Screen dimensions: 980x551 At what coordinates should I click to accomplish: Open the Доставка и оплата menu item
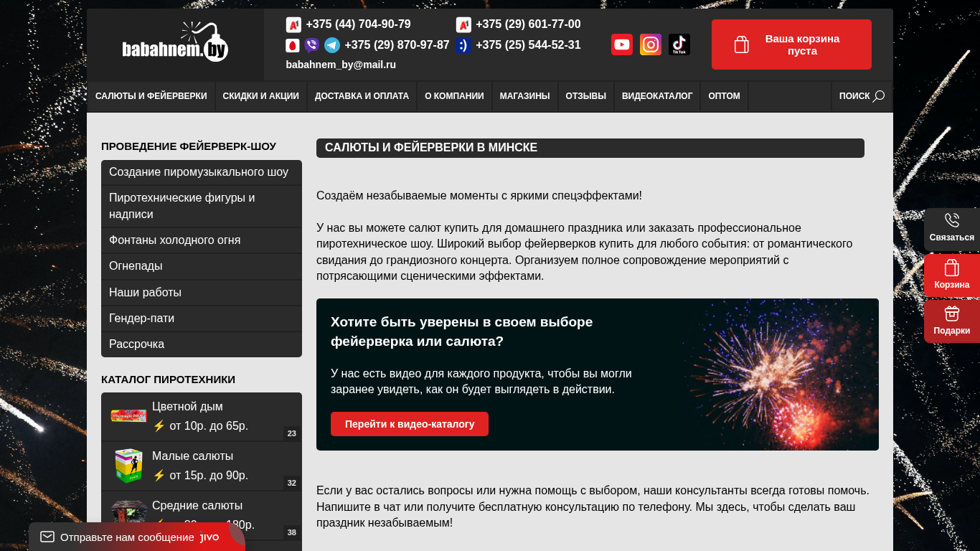362,96
